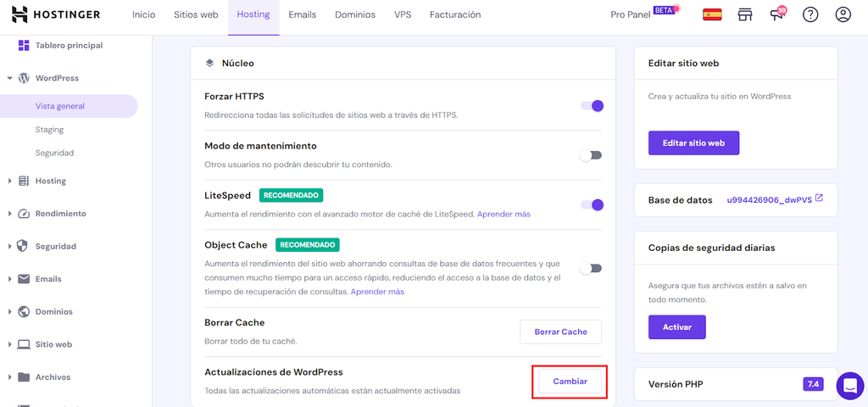Click the Actualizaciones de WordPress heading
The height and width of the screenshot is (407, 868).
click(x=274, y=371)
